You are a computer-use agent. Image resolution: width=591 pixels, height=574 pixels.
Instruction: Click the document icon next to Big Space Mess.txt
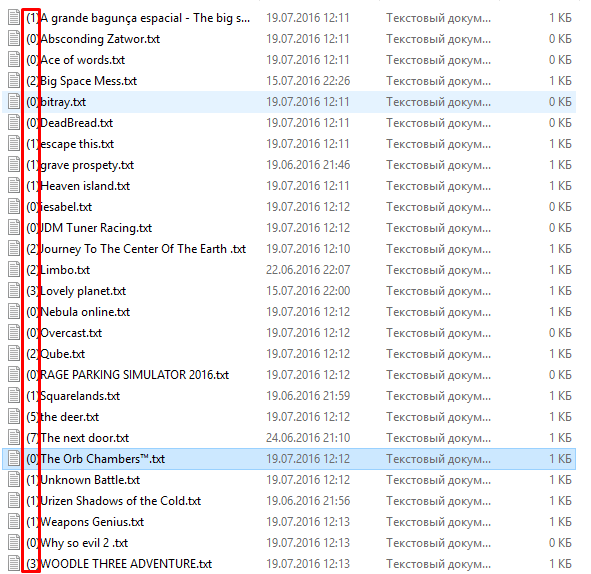coord(14,81)
